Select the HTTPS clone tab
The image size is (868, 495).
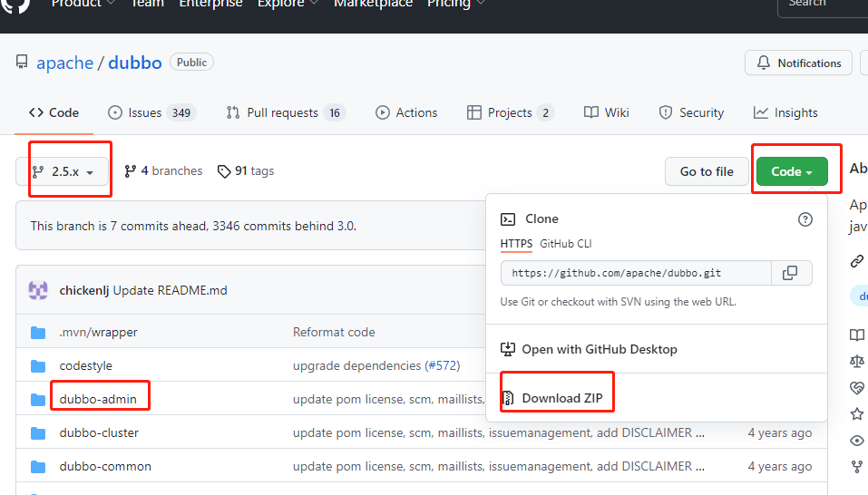coord(516,244)
